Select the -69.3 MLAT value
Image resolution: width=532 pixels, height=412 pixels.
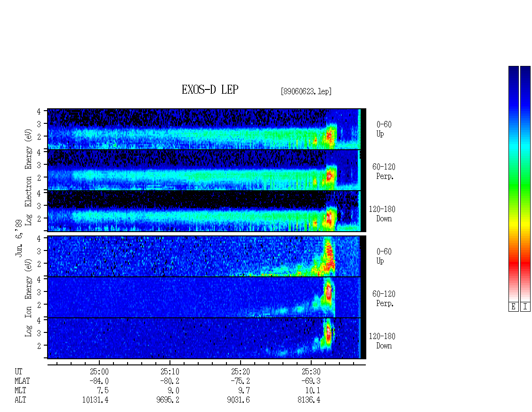click(x=311, y=381)
